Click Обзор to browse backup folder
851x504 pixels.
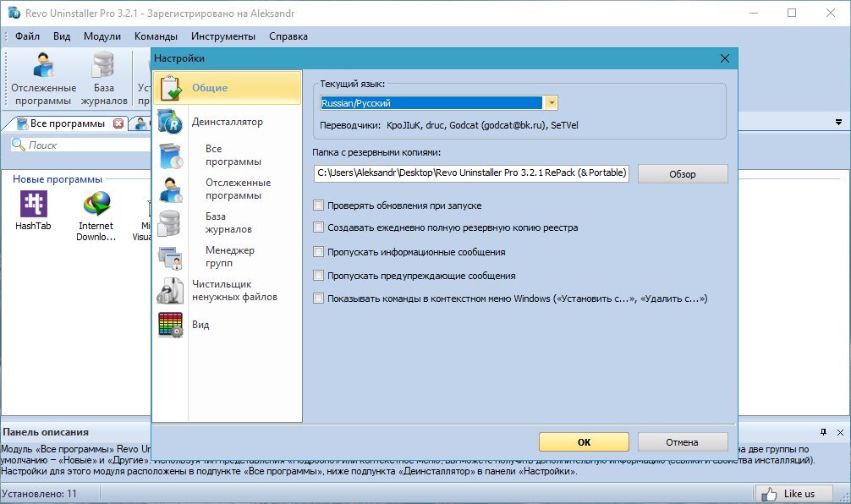[x=682, y=173]
